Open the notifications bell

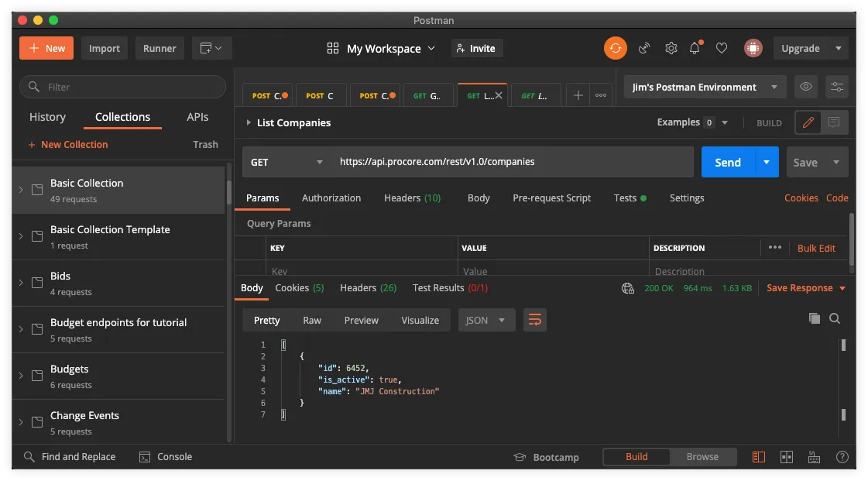[x=695, y=48]
